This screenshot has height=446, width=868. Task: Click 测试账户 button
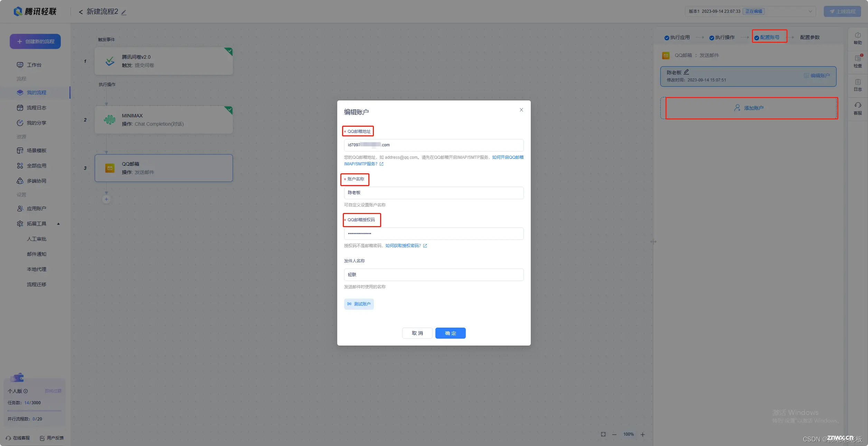[x=359, y=304]
